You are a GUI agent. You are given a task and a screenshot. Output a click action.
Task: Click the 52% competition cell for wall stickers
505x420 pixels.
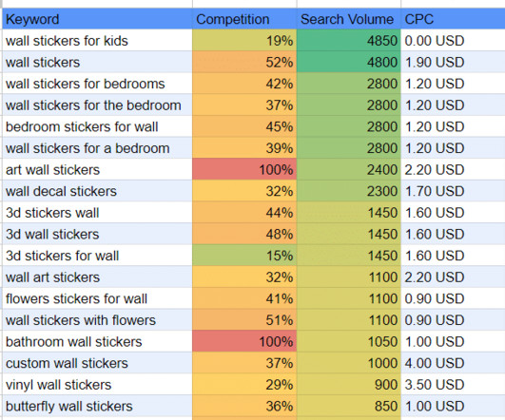pyautogui.click(x=244, y=62)
